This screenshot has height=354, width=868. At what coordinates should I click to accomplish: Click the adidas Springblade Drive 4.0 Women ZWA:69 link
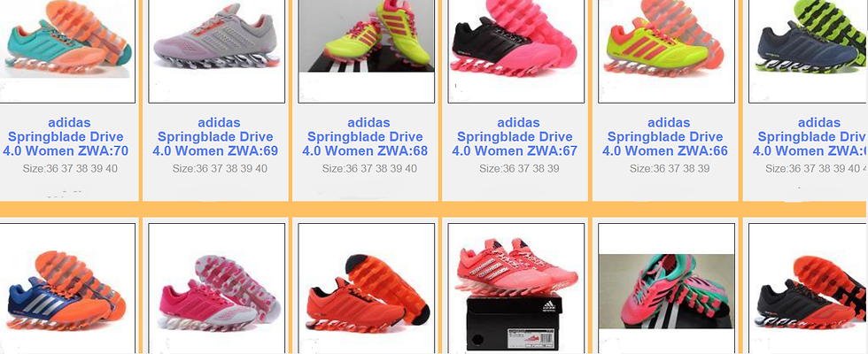(x=215, y=136)
